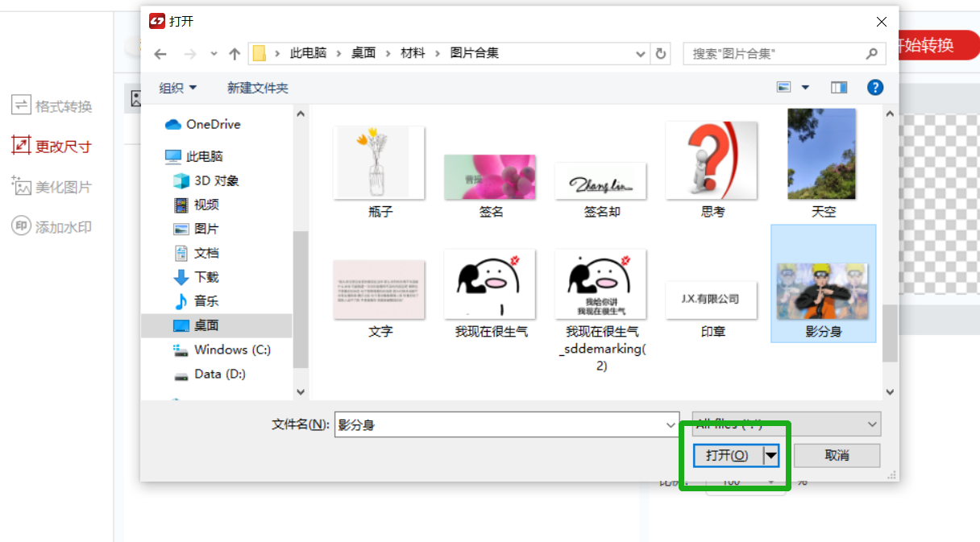Go back using the Back arrow
This screenshot has height=542, width=980.
point(160,54)
